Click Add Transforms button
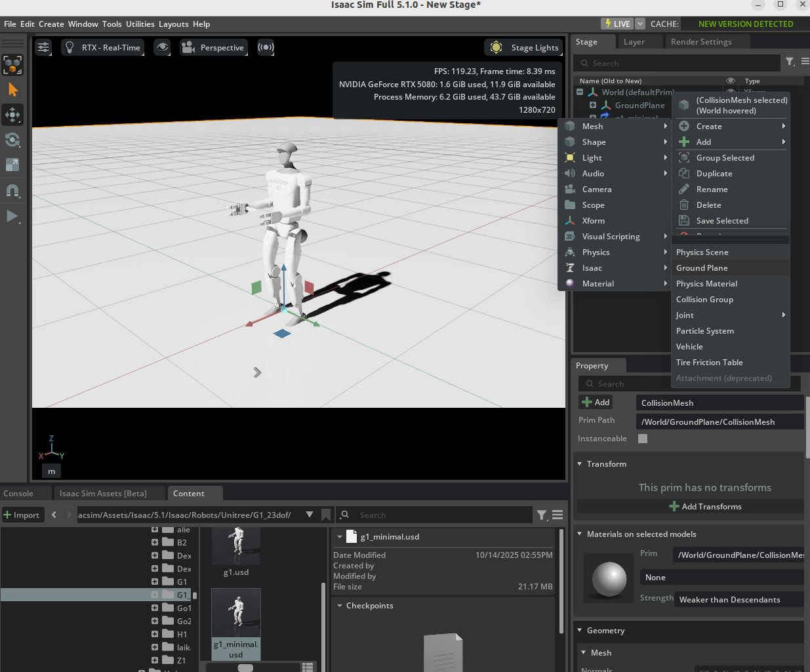 705,507
